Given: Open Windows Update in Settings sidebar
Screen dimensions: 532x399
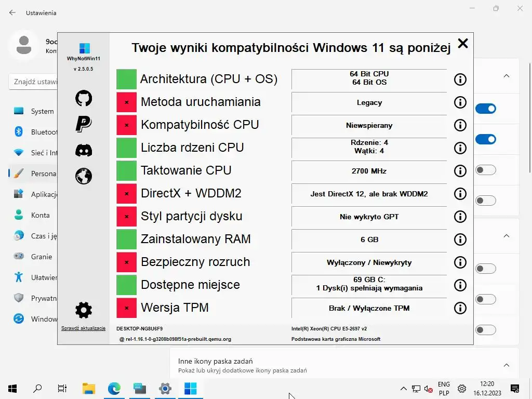Looking at the screenshot, I should pyautogui.click(x=34, y=319).
